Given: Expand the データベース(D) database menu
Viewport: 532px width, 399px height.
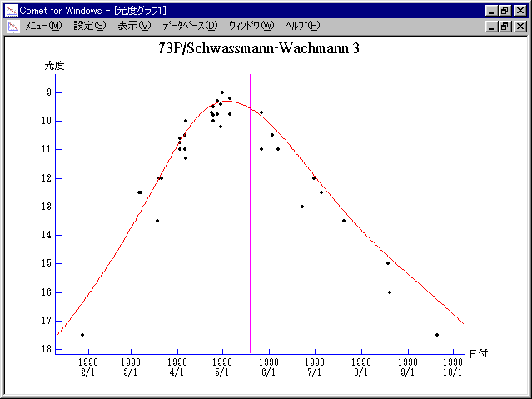Looking at the screenshot, I should click(189, 26).
